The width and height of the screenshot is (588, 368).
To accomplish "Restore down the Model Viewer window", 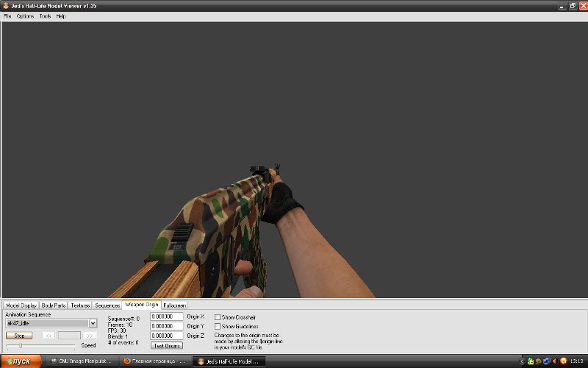I will [x=573, y=6].
